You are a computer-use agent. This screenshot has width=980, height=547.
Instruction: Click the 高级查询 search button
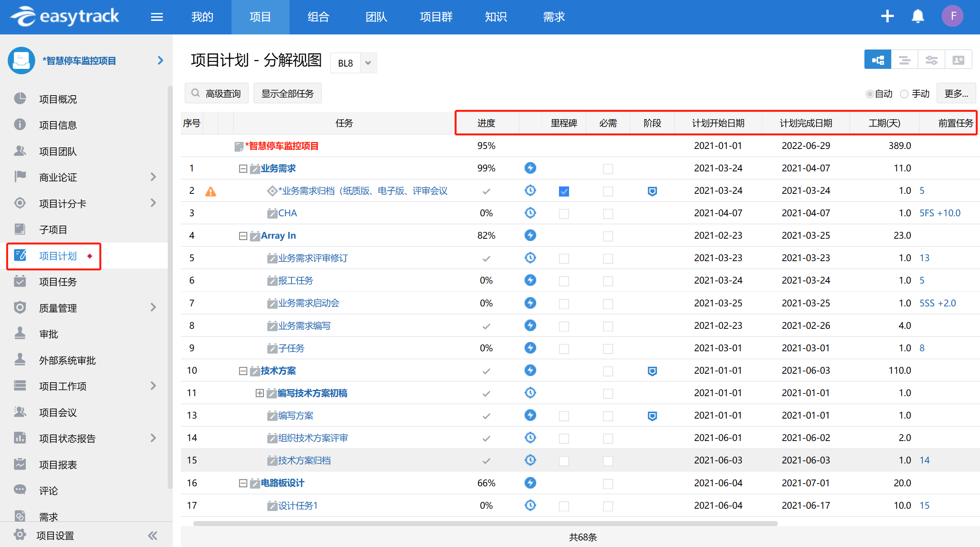(x=216, y=94)
